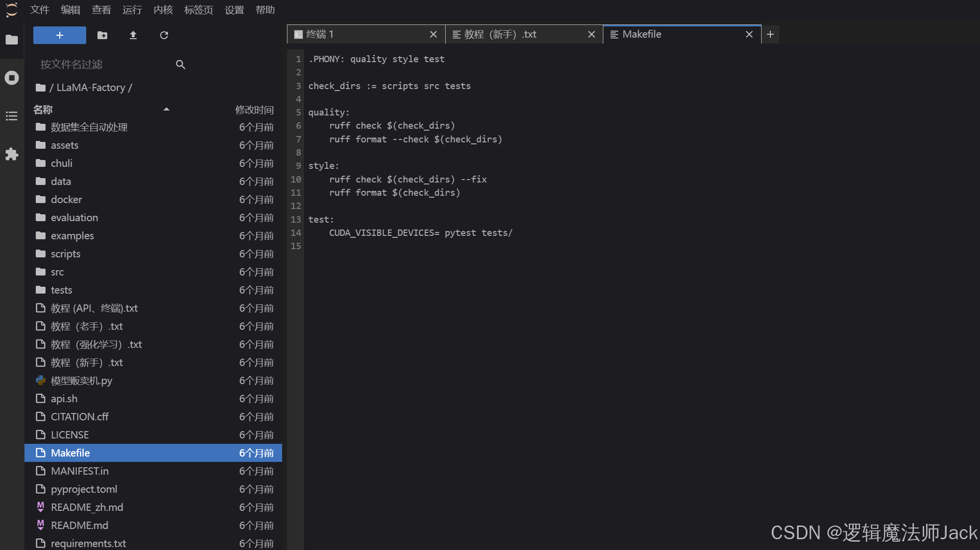Screen dimensions: 980x550
Task: Open the extension manager puzzle icon
Action: tap(12, 154)
